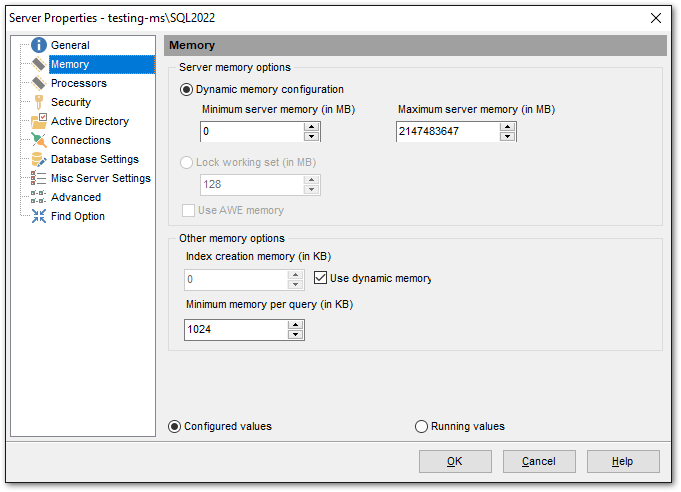Click the General info icon in sidebar

tap(39, 45)
